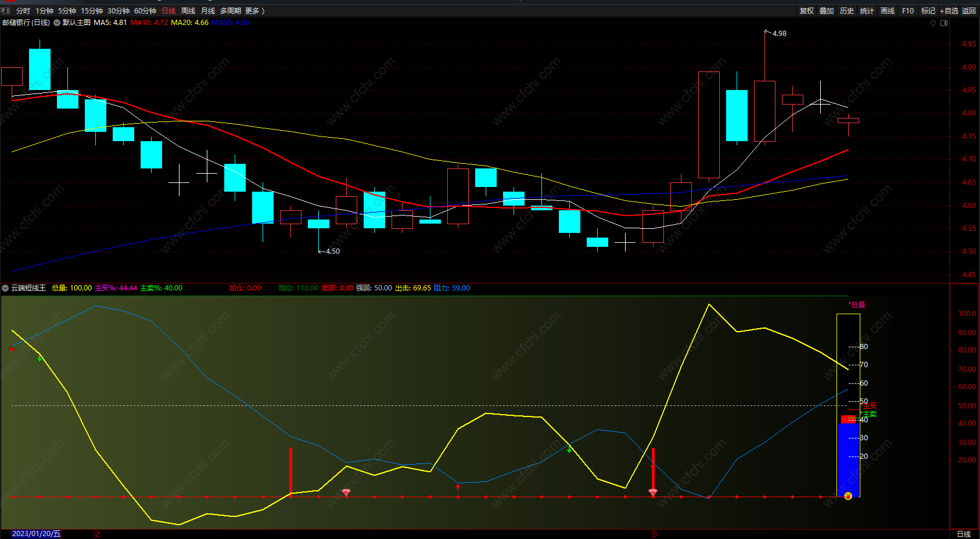Open the 历史 history button
Image resolution: width=980 pixels, height=539 pixels.
(847, 11)
